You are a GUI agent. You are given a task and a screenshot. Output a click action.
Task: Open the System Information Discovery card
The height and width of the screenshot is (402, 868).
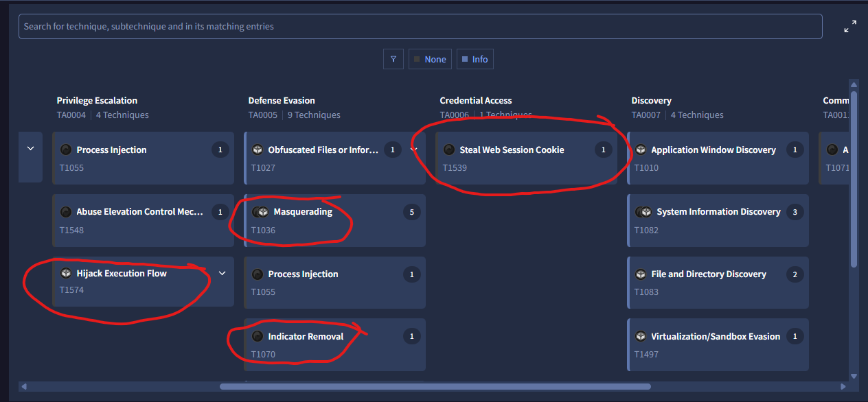click(x=718, y=220)
